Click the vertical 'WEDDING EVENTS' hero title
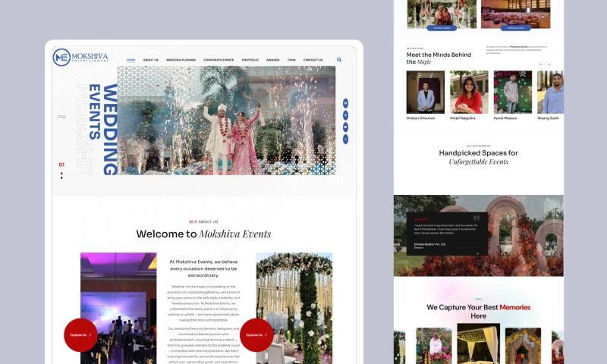The height and width of the screenshot is (364, 607). [x=103, y=129]
